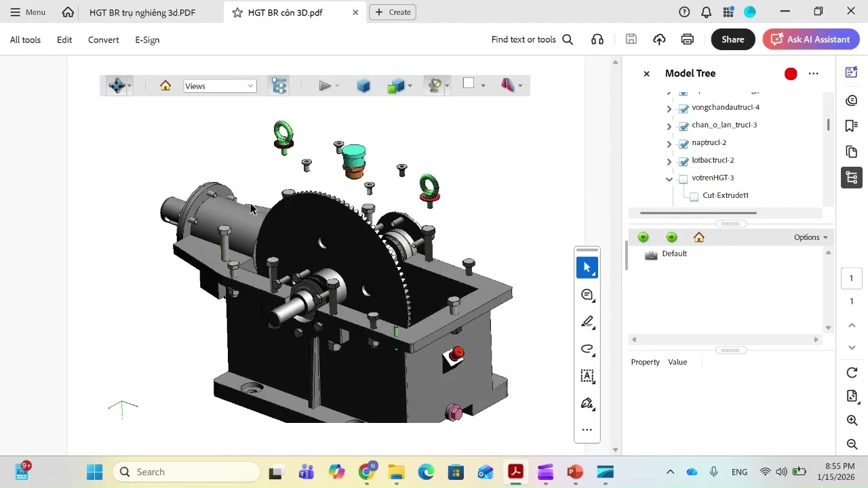Viewport: 868px width, 488px height.
Task: Open the Model Render Mode dropdown arrow
Action: coord(410,86)
